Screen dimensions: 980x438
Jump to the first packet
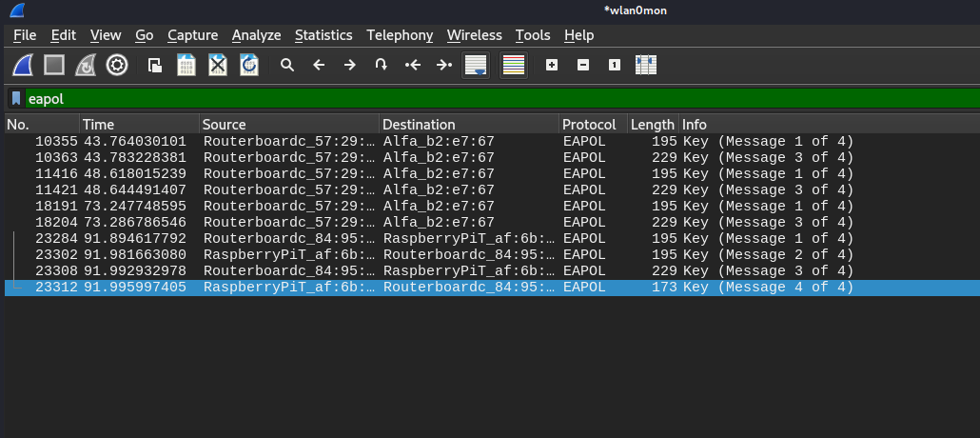click(413, 65)
